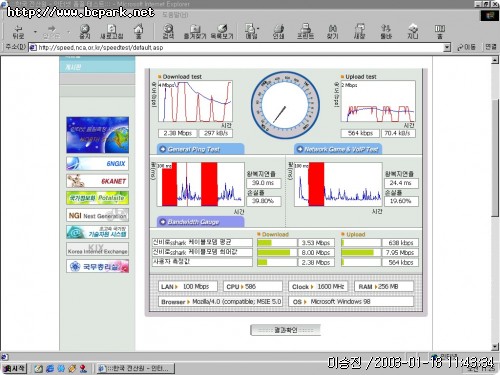Expand the address bar dropdown arrow
The height and width of the screenshot is (375, 500).
tap(447, 47)
